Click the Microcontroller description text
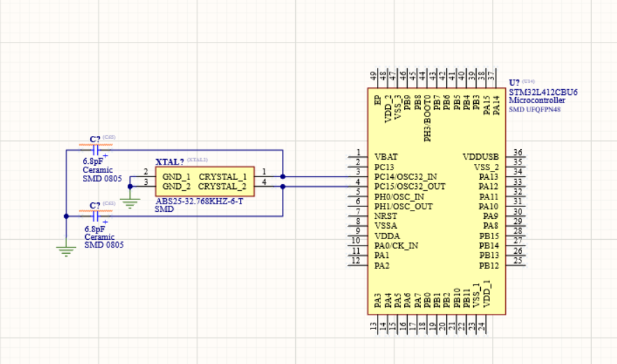The height and width of the screenshot is (364, 617). [537, 100]
